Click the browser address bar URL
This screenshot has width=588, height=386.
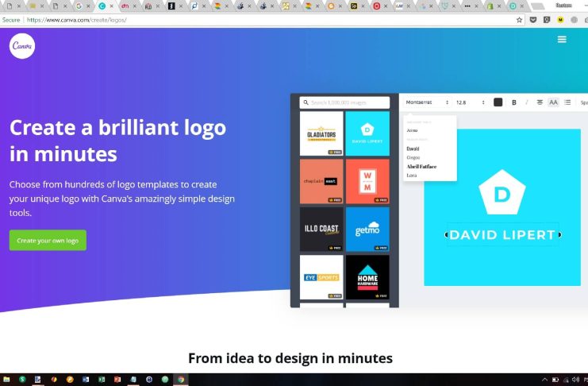tap(76, 20)
